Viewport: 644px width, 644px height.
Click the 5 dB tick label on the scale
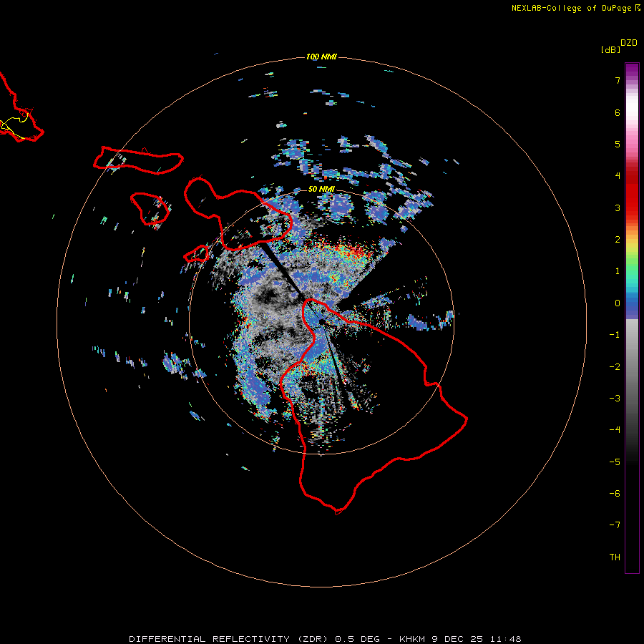[618, 144]
